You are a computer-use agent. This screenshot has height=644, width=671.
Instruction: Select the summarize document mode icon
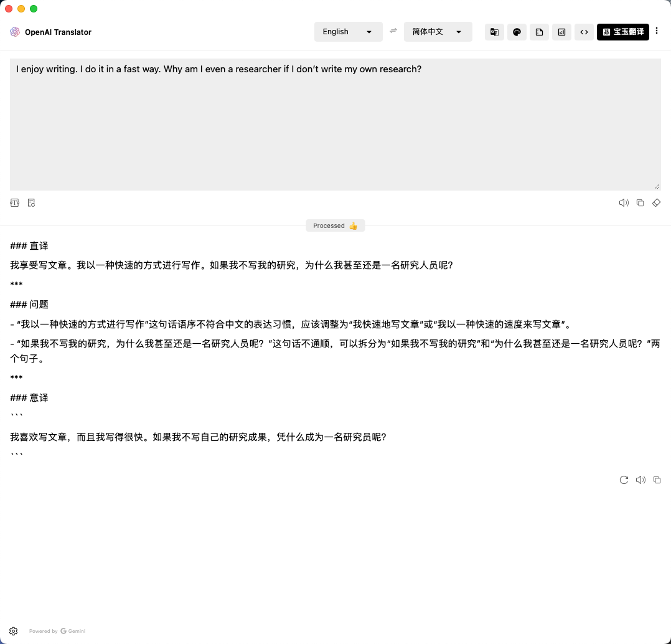(539, 32)
